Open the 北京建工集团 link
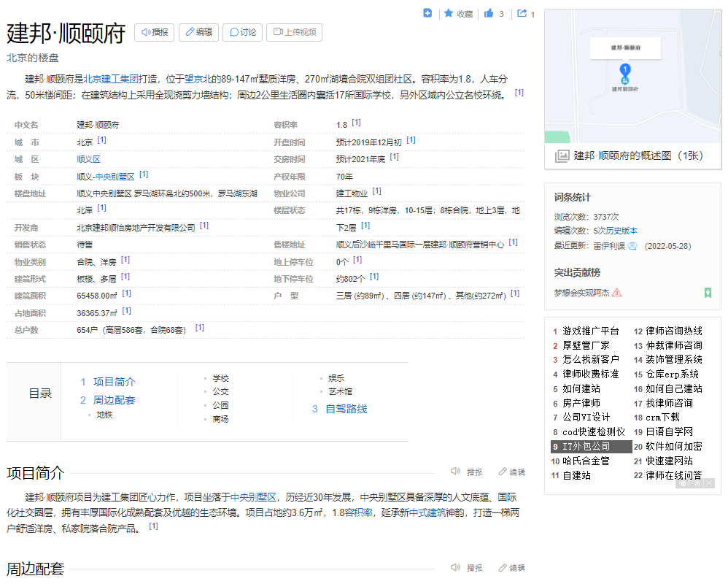Screen dimensions: 728x584 (x=111, y=79)
